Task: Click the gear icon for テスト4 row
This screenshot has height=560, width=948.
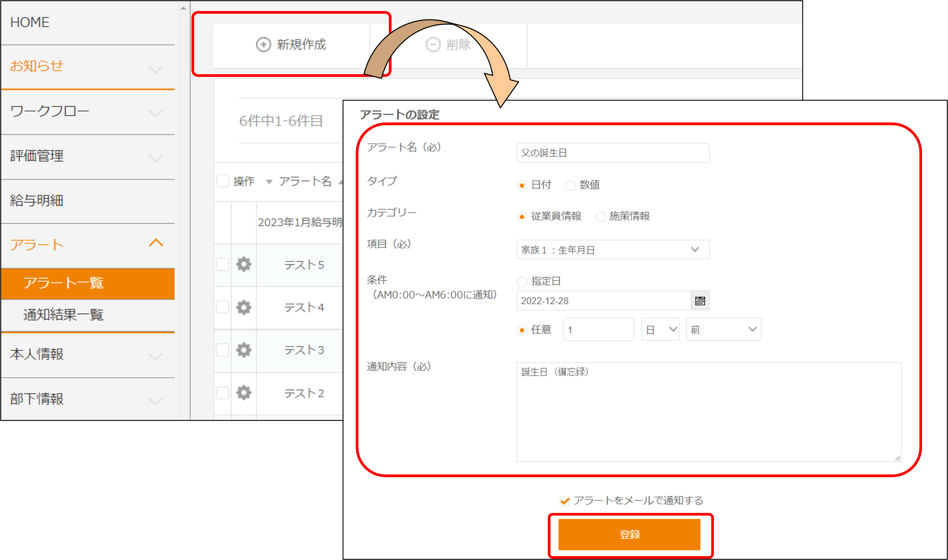Action: point(244,307)
